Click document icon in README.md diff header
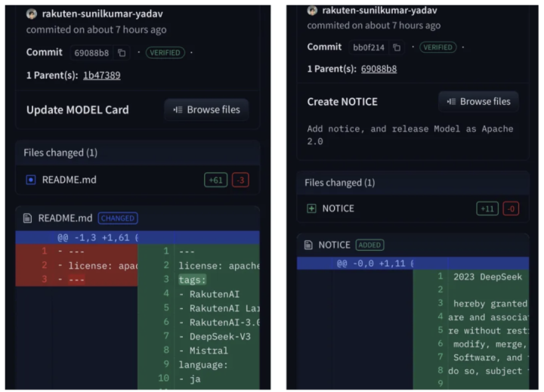The image size is (544, 392). click(x=27, y=218)
